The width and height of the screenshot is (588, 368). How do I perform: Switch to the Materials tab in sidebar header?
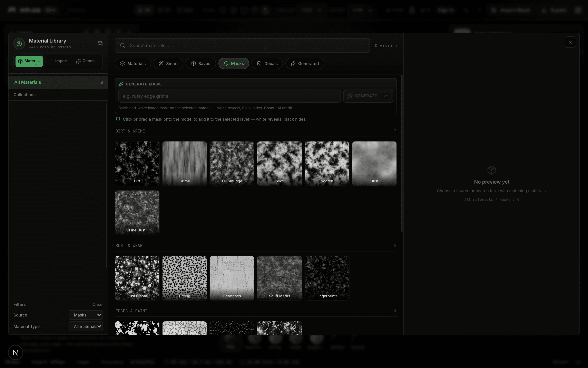(x=29, y=61)
